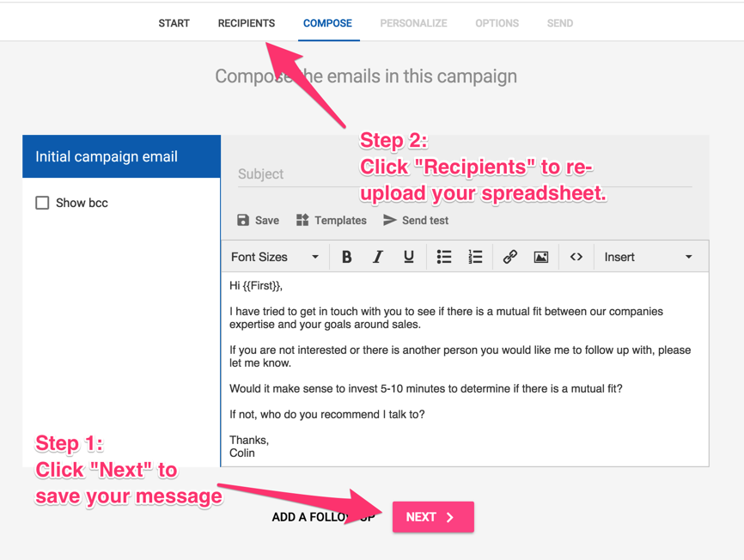The width and height of the screenshot is (744, 560).
Task: Apply italic styling to text
Action: click(x=378, y=256)
